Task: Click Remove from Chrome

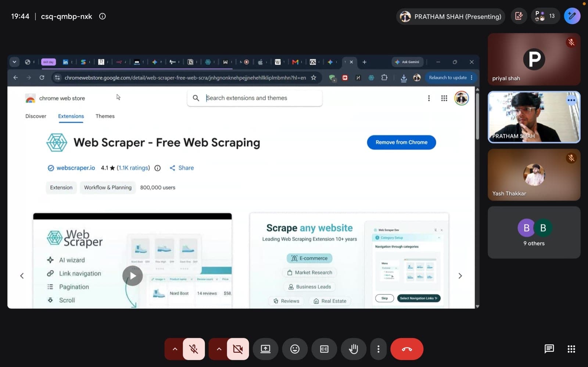Action: pyautogui.click(x=401, y=142)
